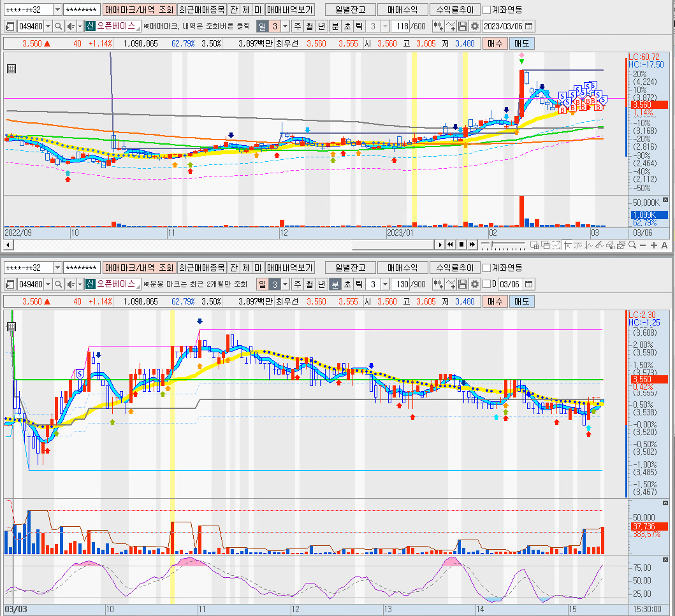Click the 매수 buy button in upper panel
675x616 pixels.
point(495,43)
